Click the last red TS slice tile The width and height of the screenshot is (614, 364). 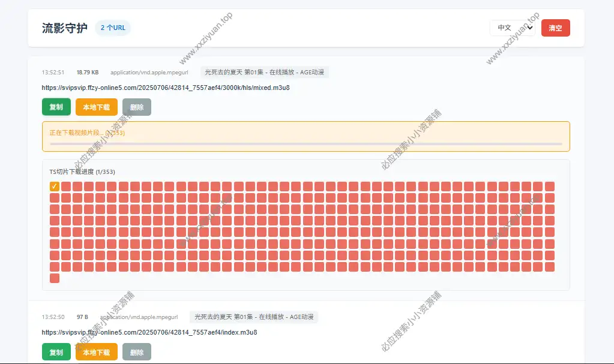[x=55, y=278]
